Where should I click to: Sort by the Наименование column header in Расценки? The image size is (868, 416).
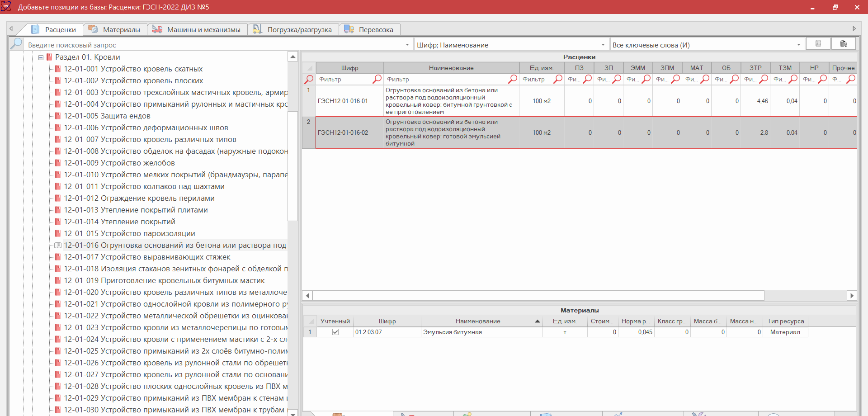451,68
